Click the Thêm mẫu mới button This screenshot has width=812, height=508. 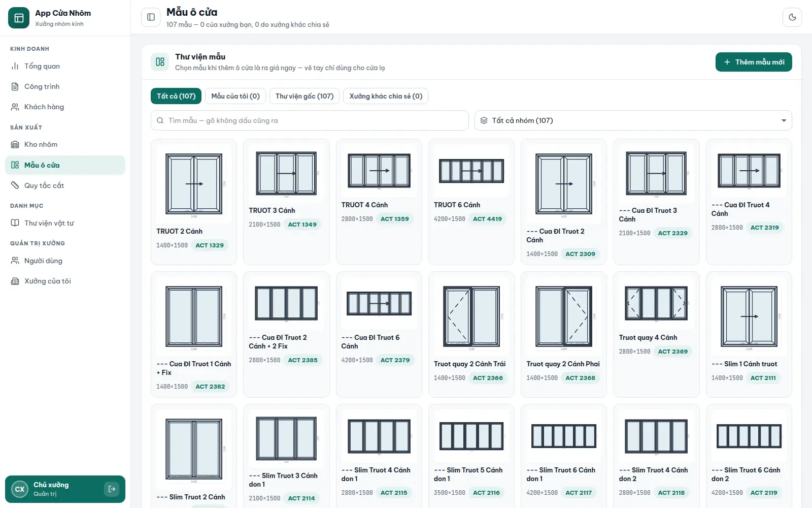754,62
